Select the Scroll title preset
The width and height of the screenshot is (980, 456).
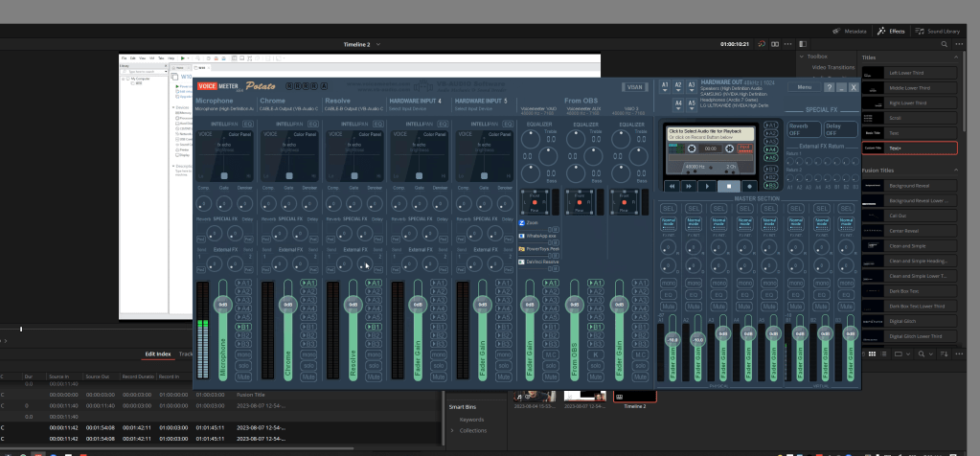click(909, 118)
